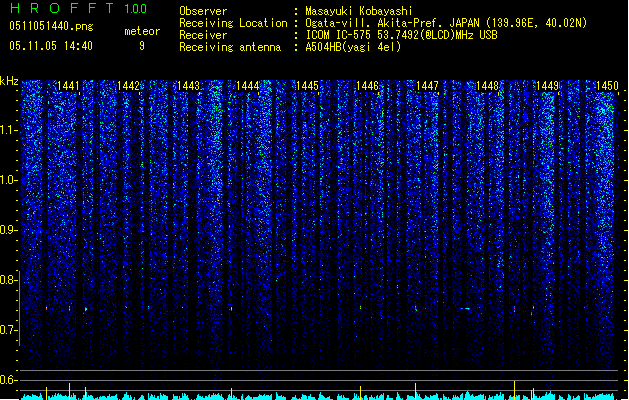Click the word meteor above the count
629x400 pixels.
[x=142, y=31]
